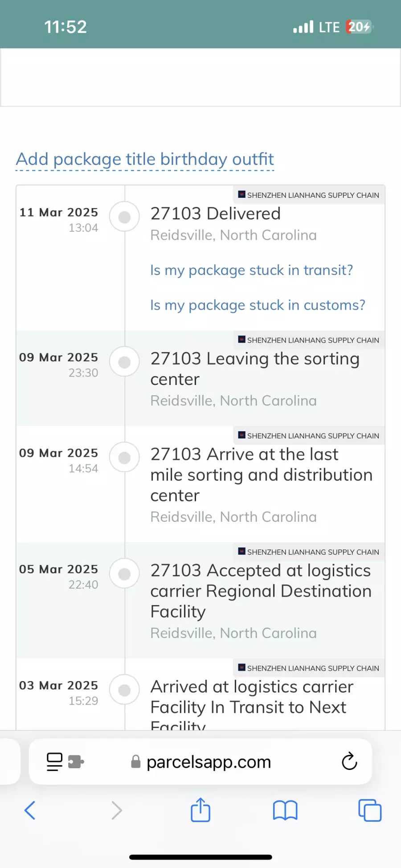Show all open Safari tabs
This screenshot has height=868, width=401.
pyautogui.click(x=370, y=810)
